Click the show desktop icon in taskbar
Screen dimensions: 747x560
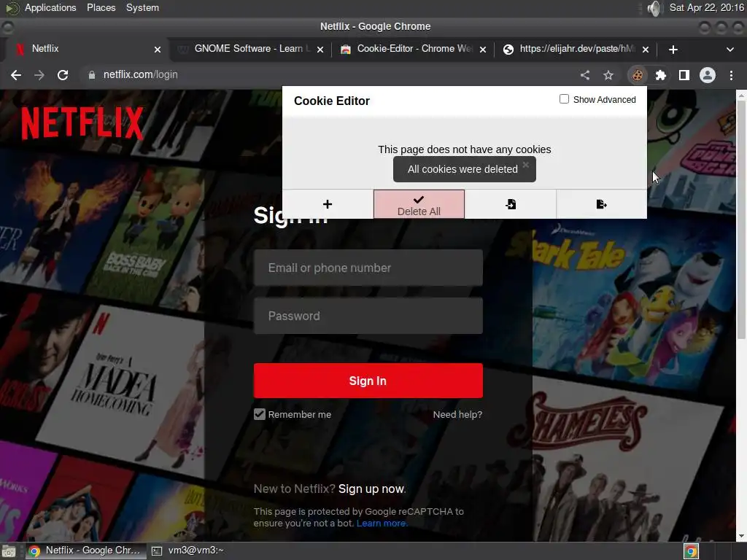point(9,551)
